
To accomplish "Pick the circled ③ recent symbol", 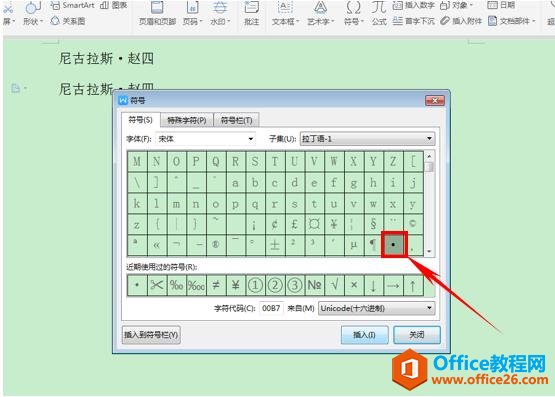I will pos(294,284).
